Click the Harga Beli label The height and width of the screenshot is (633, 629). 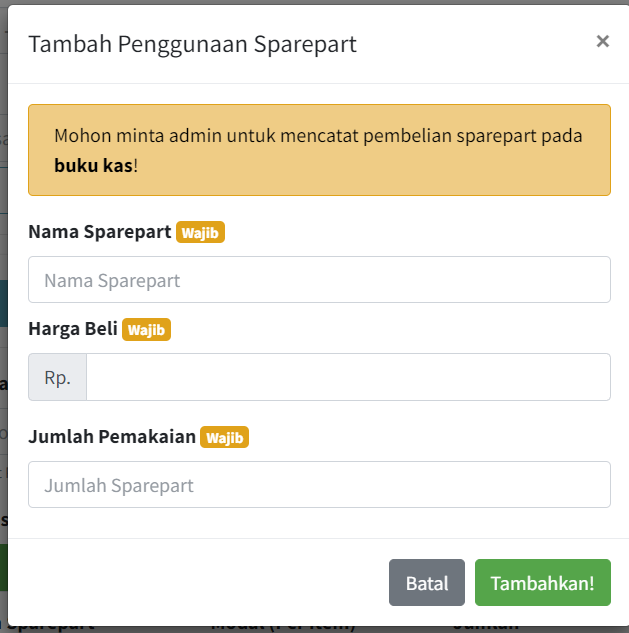[73, 329]
